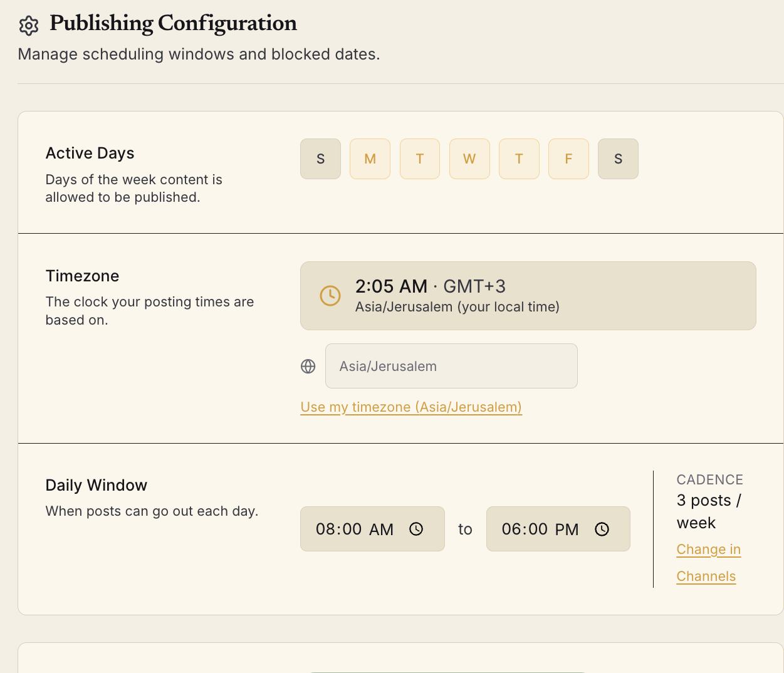Toggle Friday in Active Days
Screen dimensions: 784x673
tap(568, 159)
